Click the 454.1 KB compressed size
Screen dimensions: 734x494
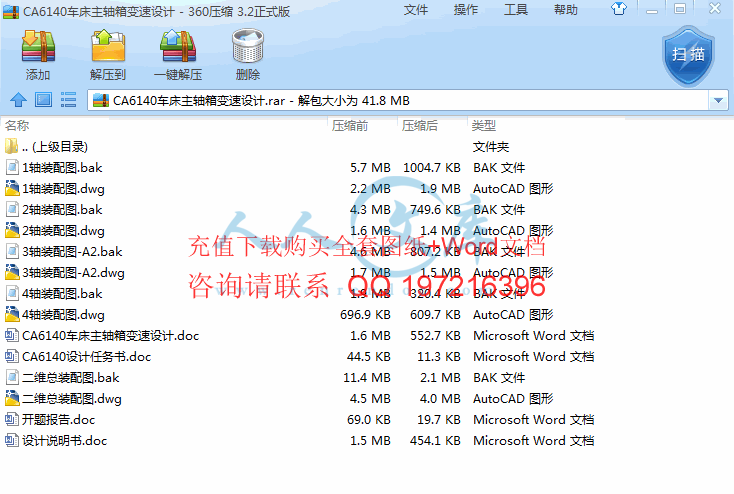point(435,441)
